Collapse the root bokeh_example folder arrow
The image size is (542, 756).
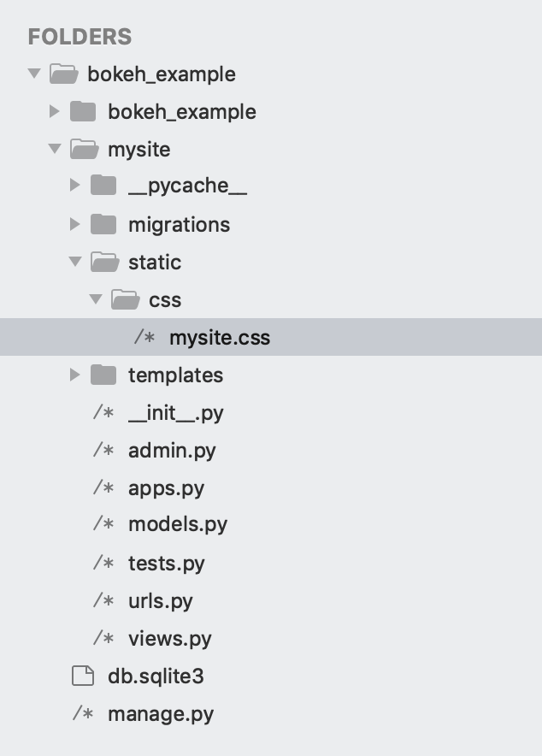34,74
